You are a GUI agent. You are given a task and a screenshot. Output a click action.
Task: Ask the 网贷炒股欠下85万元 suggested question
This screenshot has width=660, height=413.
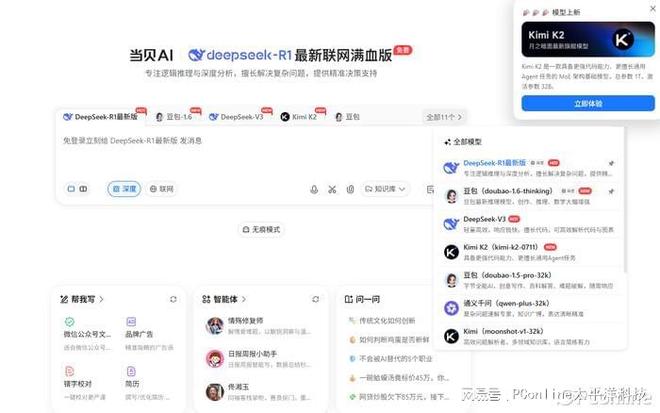(399, 397)
